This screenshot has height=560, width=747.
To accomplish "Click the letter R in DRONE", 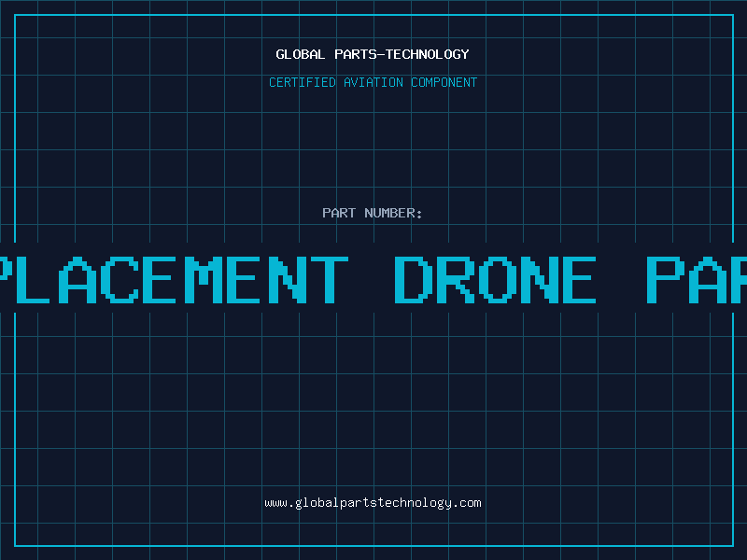I will pos(456,280).
